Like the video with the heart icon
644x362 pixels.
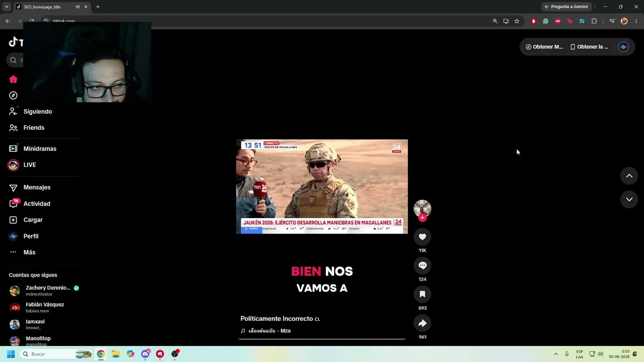[x=423, y=237]
